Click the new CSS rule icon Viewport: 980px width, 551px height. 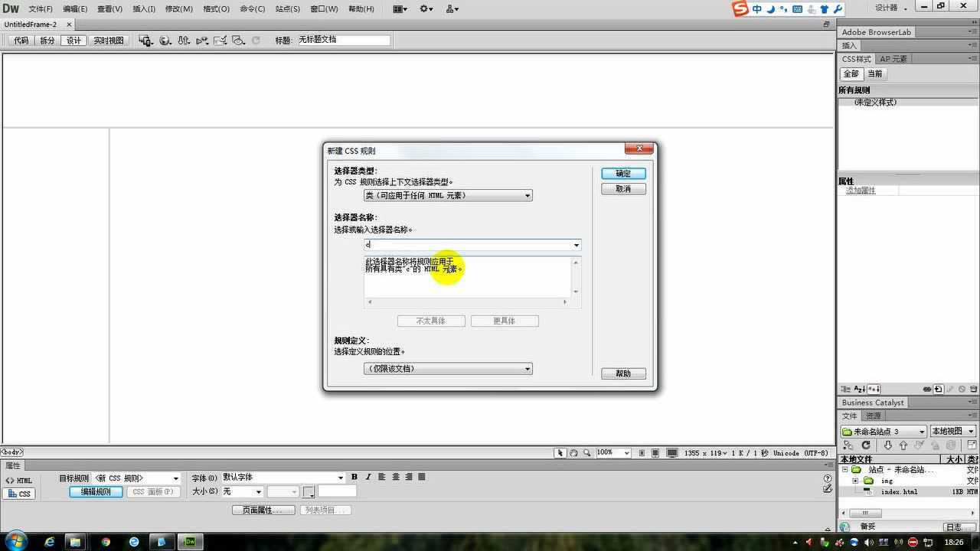[939, 390]
